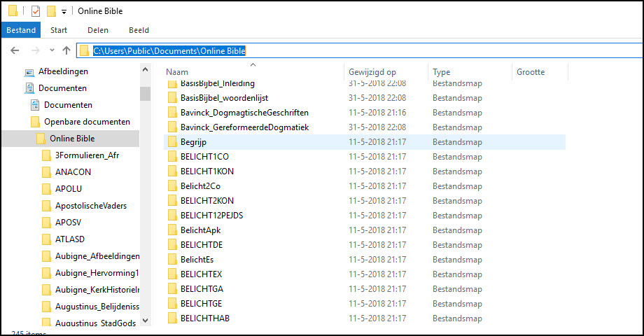Click the BelichtApk folder icon
Screen dimensions: 644x336
[172, 230]
